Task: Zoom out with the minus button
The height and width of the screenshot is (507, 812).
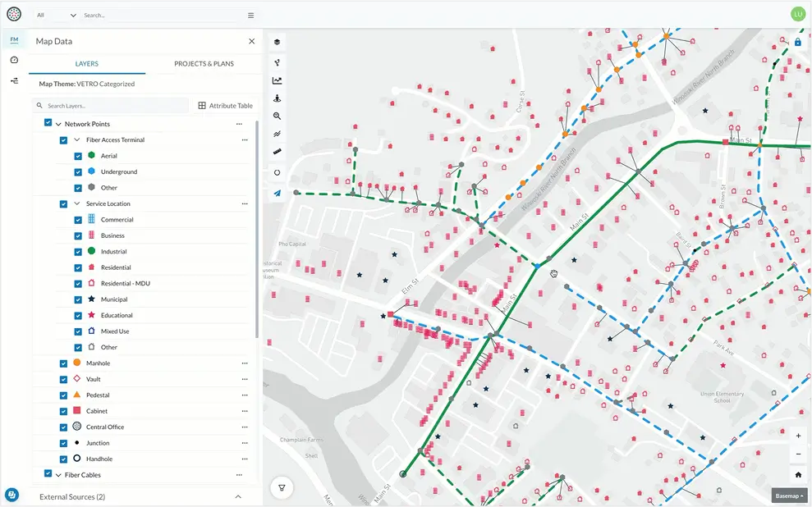Action: [798, 454]
